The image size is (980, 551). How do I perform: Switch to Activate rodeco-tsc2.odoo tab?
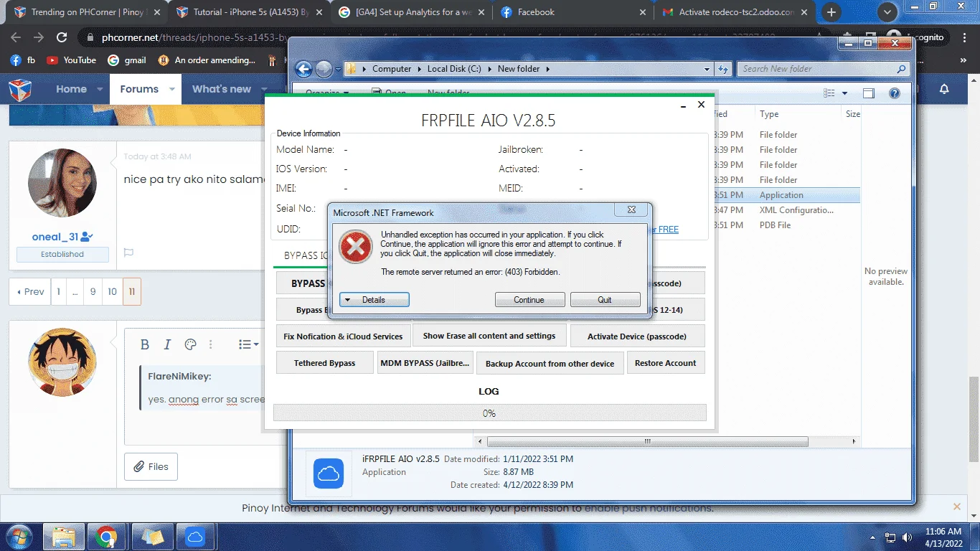click(x=734, y=12)
